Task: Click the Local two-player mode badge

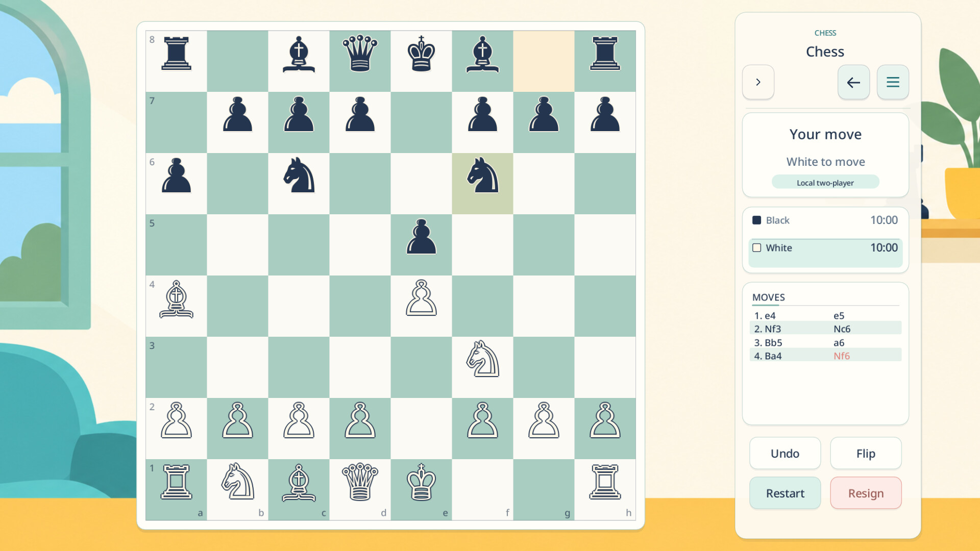Action: pos(825,182)
